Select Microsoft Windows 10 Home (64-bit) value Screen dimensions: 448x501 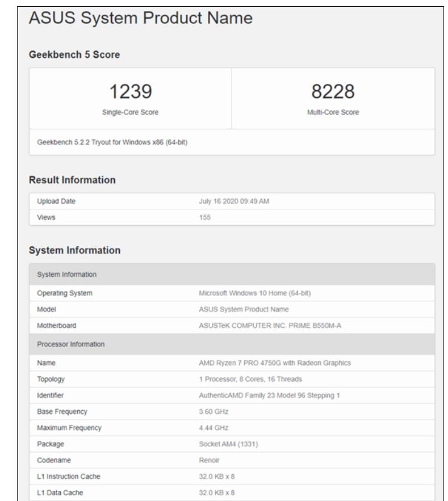pyautogui.click(x=255, y=293)
